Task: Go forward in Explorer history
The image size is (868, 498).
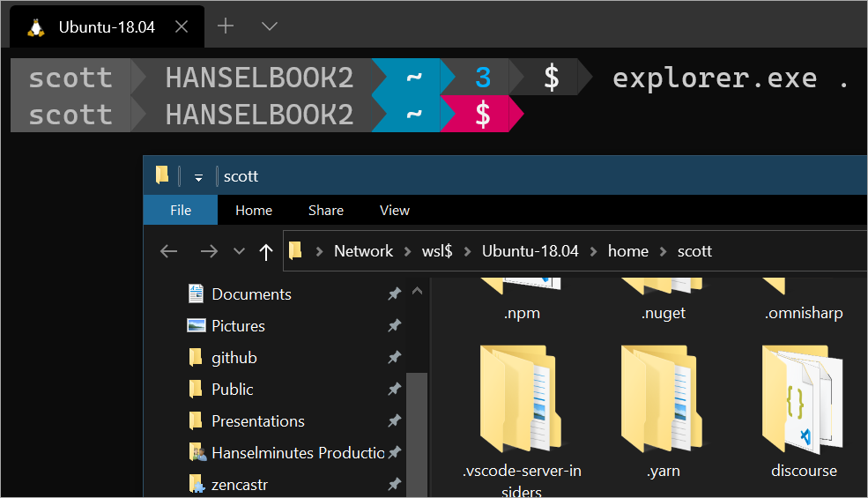Action: point(209,251)
